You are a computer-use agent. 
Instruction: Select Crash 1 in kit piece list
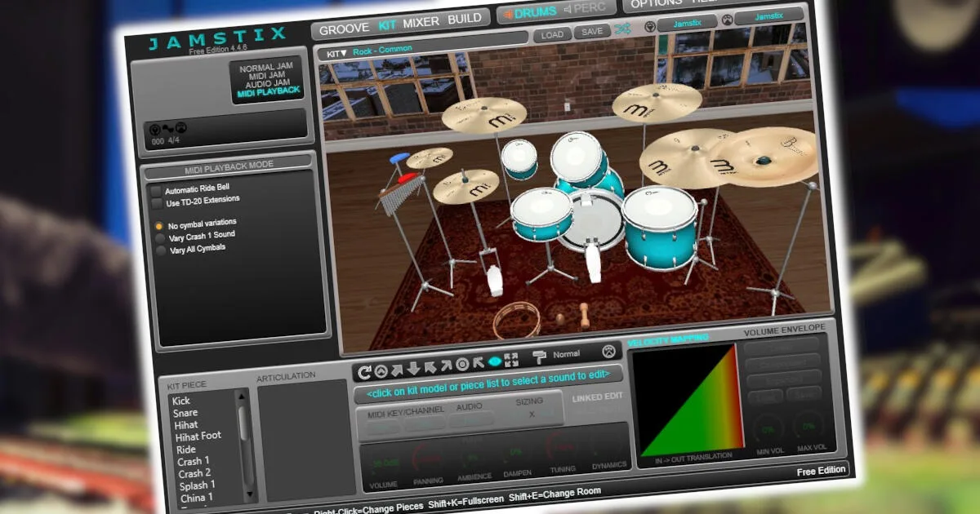[194, 462]
